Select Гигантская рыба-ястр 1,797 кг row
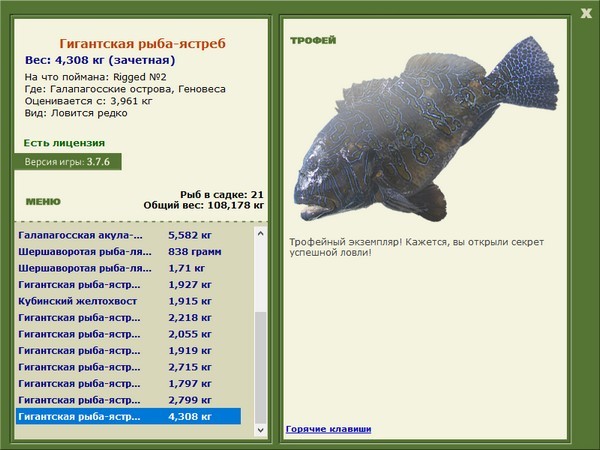 click(128, 383)
